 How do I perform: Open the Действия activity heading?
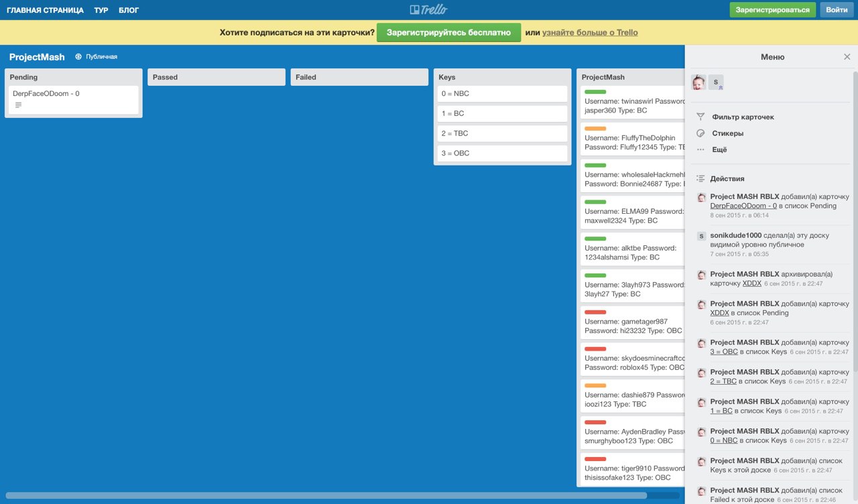727,179
